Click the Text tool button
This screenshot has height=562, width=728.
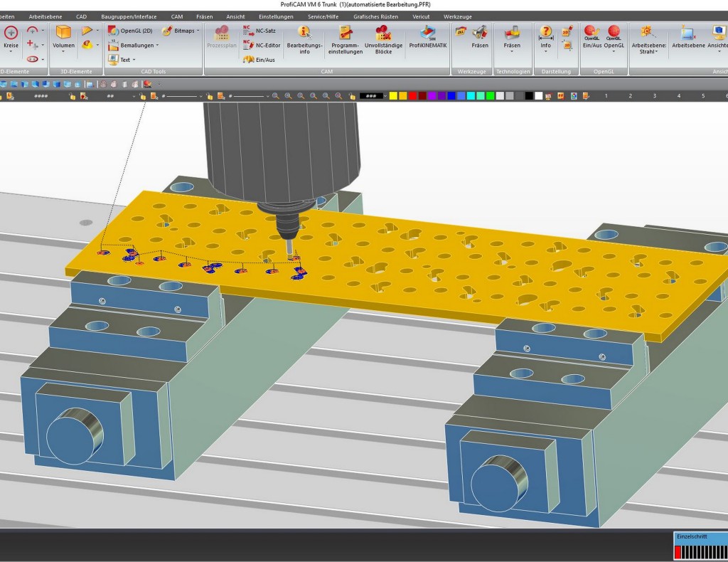(122, 60)
